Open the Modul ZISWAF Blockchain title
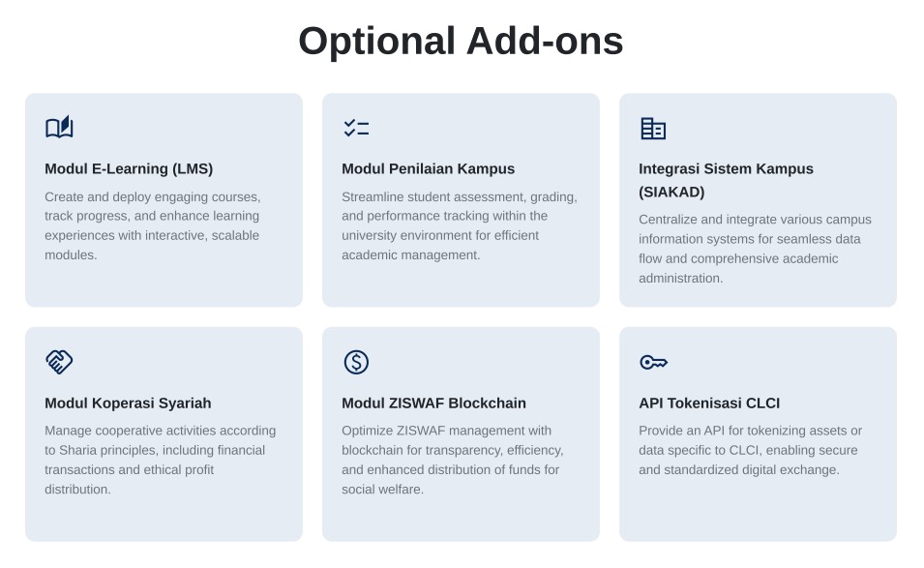Screen dimensions: 924x568 point(433,403)
